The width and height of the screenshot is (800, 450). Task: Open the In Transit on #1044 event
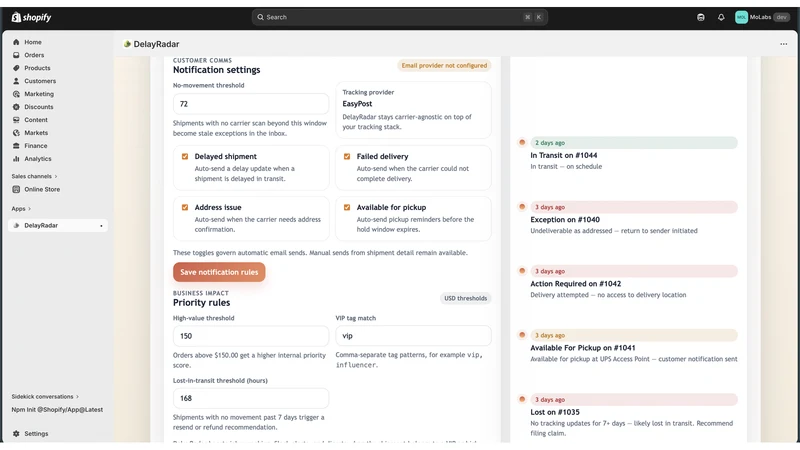tap(563, 155)
